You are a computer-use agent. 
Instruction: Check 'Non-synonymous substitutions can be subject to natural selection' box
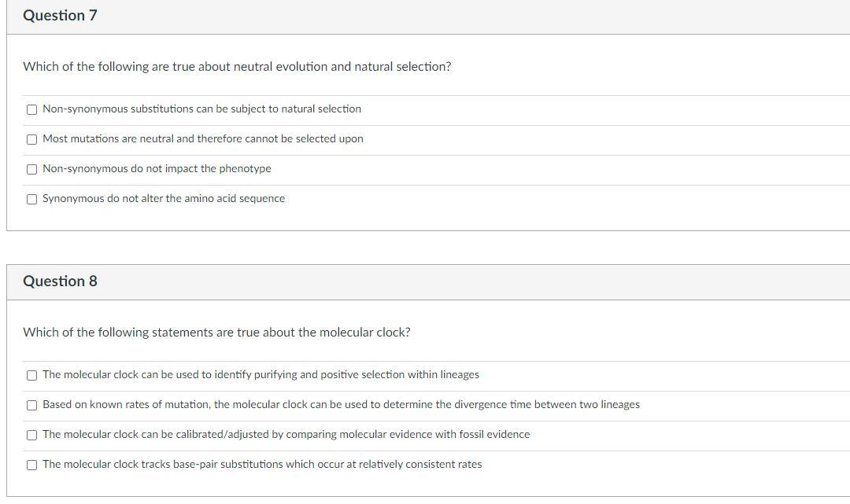(31, 109)
